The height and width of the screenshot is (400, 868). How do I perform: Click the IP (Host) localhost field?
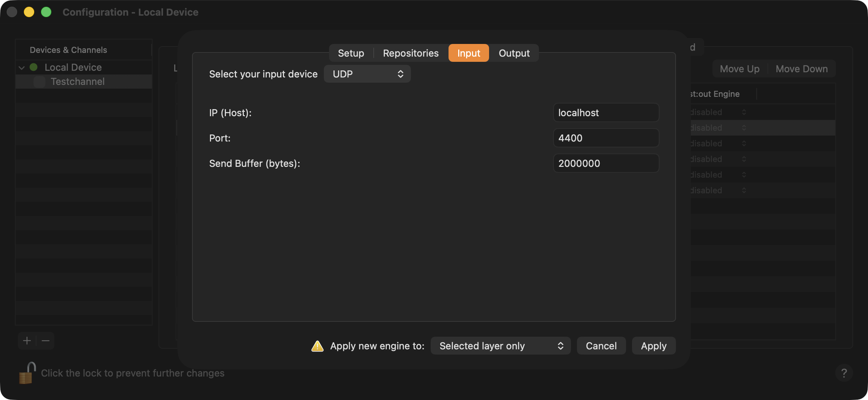[x=606, y=113]
